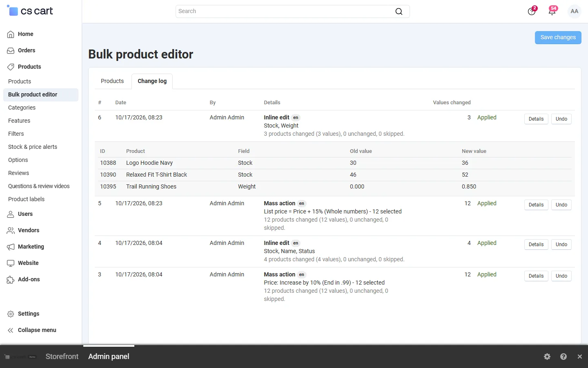Click the Marketing megaphone icon in the sidebar

click(x=11, y=247)
